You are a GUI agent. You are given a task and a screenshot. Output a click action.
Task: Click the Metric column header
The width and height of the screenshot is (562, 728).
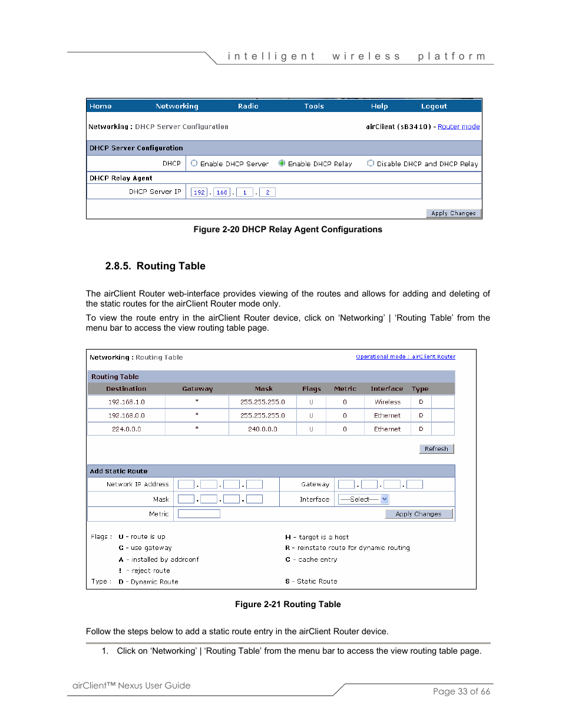pos(345,389)
